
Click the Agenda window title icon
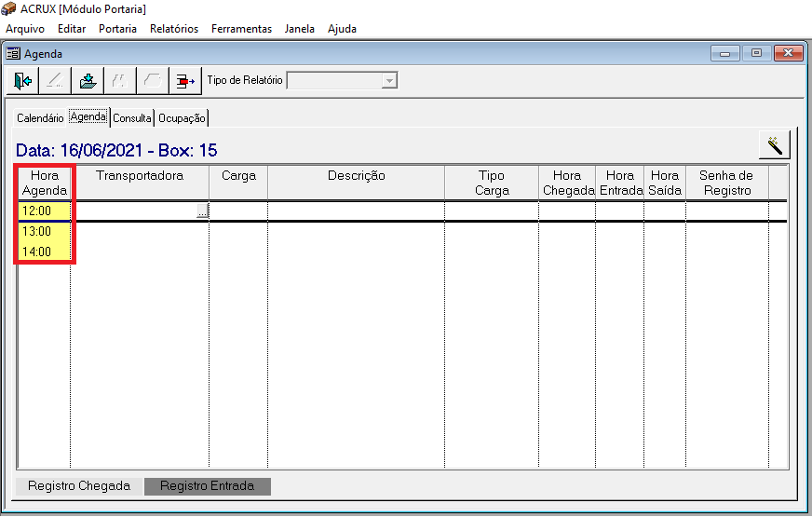[13, 53]
